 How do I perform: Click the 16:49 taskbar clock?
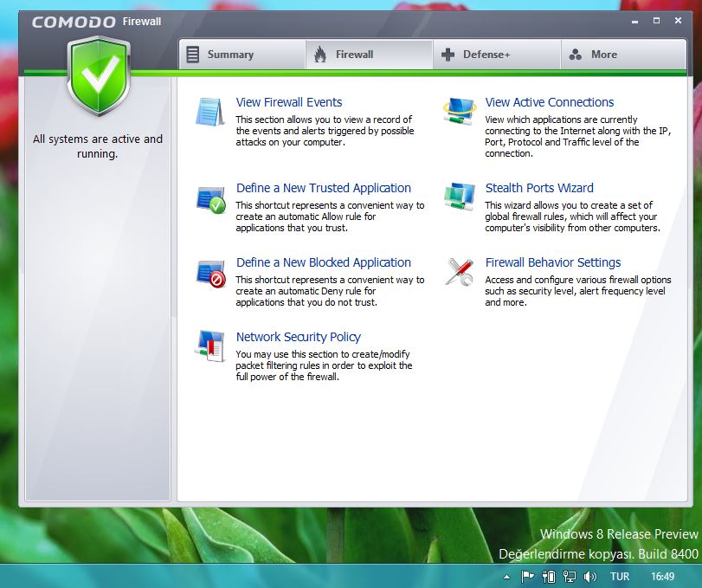(x=662, y=577)
